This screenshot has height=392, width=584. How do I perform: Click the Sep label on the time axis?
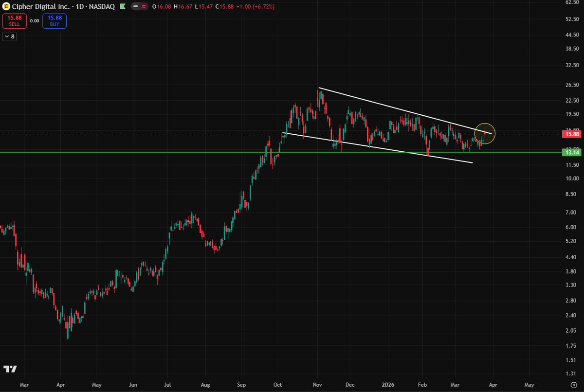click(x=242, y=385)
